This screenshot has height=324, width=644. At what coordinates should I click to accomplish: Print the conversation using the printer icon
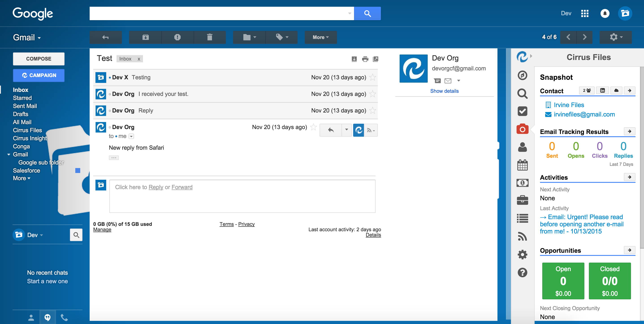pyautogui.click(x=365, y=59)
